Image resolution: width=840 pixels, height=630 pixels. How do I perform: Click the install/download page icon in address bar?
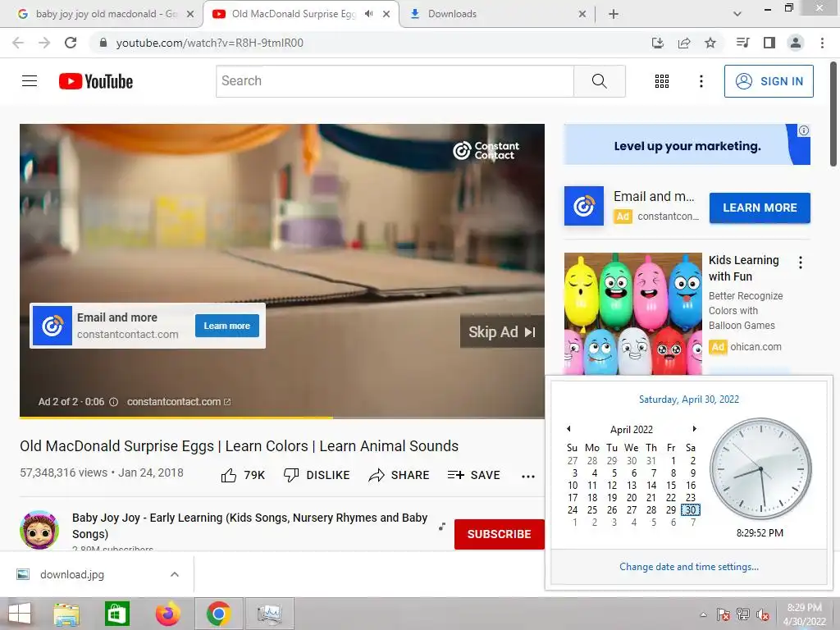pos(658,43)
